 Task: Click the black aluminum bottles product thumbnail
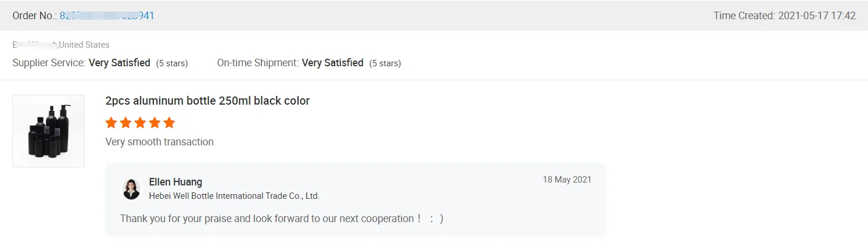tap(48, 131)
